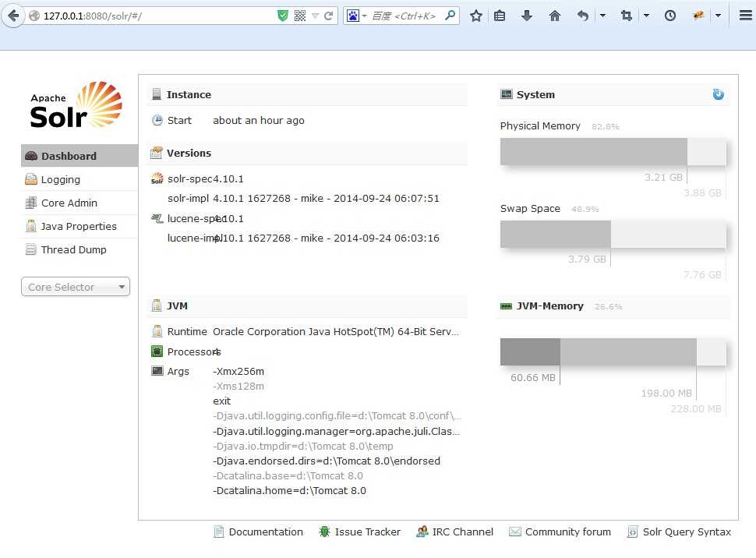
Task: Click the JVM-Memory chip icon
Action: (x=507, y=305)
